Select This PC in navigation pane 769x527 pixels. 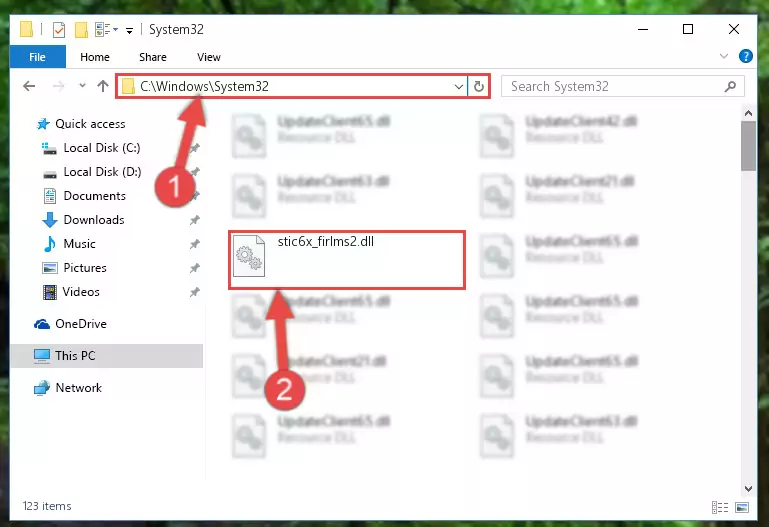click(107, 355)
